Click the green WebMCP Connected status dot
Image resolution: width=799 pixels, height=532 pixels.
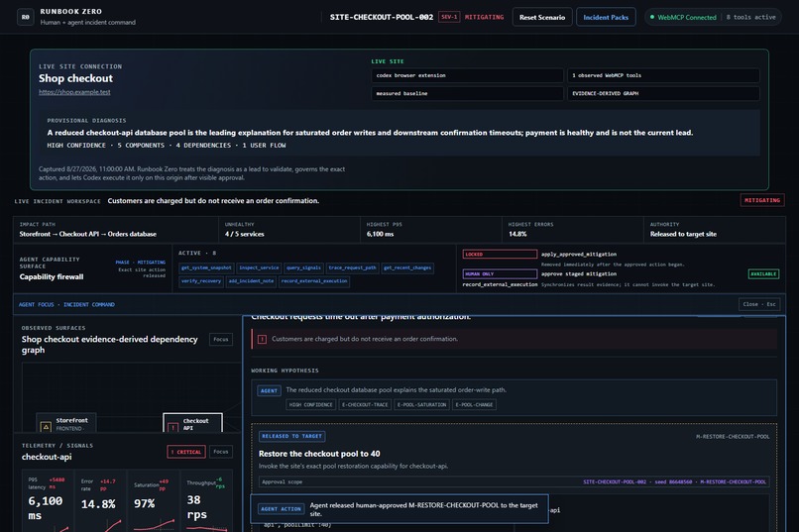tap(652, 17)
